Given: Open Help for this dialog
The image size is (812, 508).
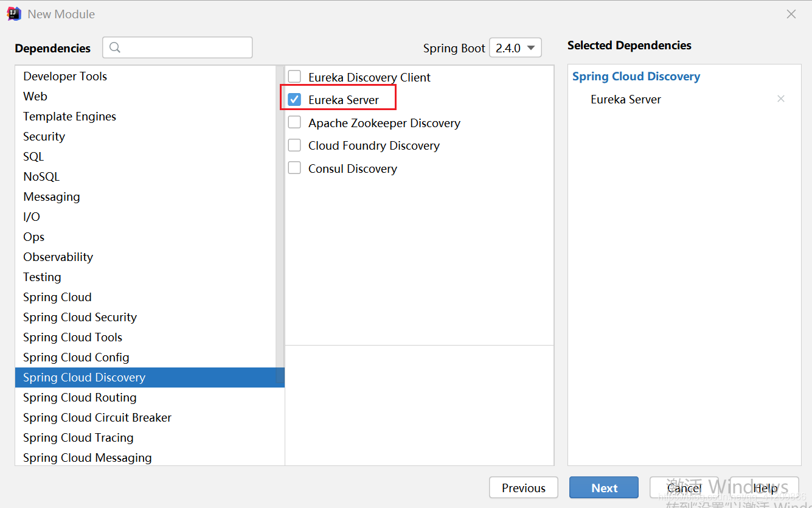Looking at the screenshot, I should [x=765, y=487].
